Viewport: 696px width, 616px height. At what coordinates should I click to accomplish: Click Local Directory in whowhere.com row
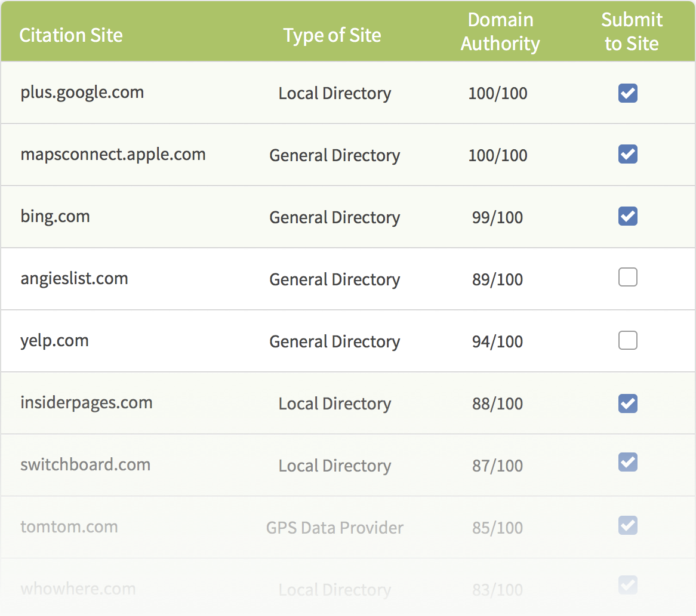335,590
